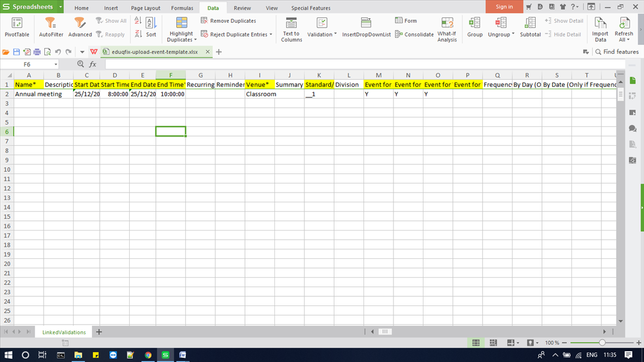Click the Venue* header cell
644x362 pixels.
(260, 84)
